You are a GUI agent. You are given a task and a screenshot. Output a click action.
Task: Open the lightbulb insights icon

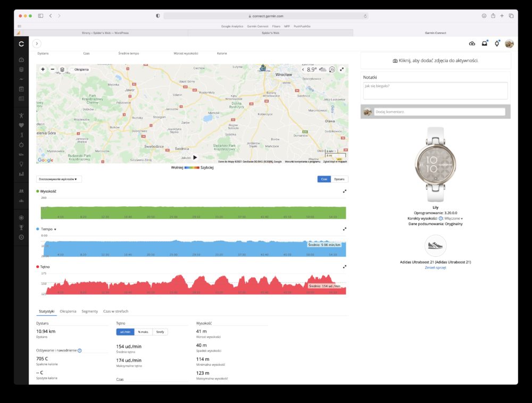click(x=21, y=164)
